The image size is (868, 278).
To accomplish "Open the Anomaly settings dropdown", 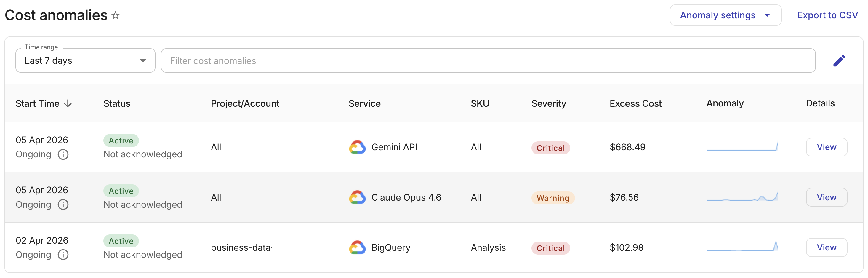I will click(x=725, y=15).
